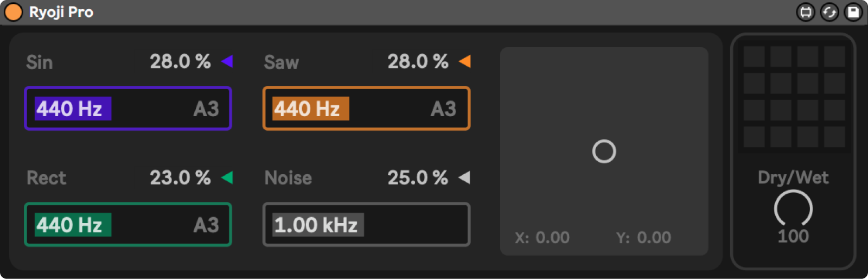Click the purple Sin level arrow

click(227, 61)
